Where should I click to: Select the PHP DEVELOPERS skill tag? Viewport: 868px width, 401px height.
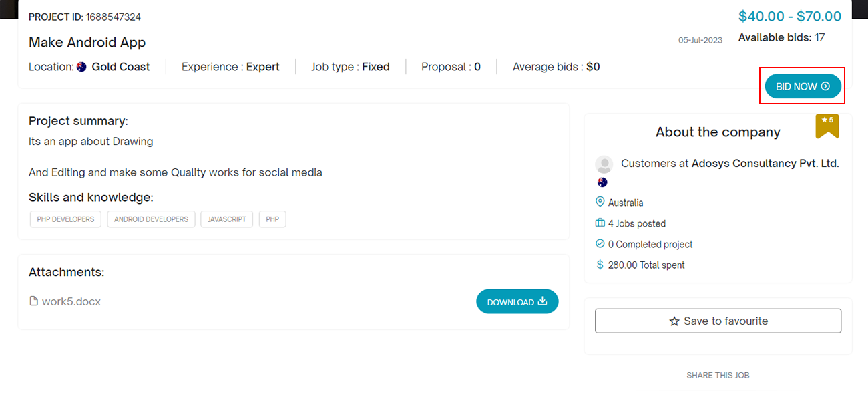[65, 219]
